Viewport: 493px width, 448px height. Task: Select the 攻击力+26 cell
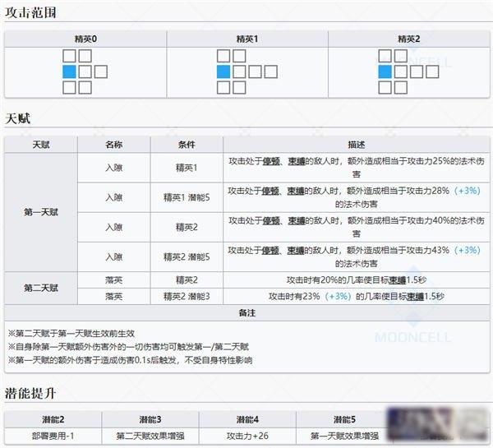247,436
